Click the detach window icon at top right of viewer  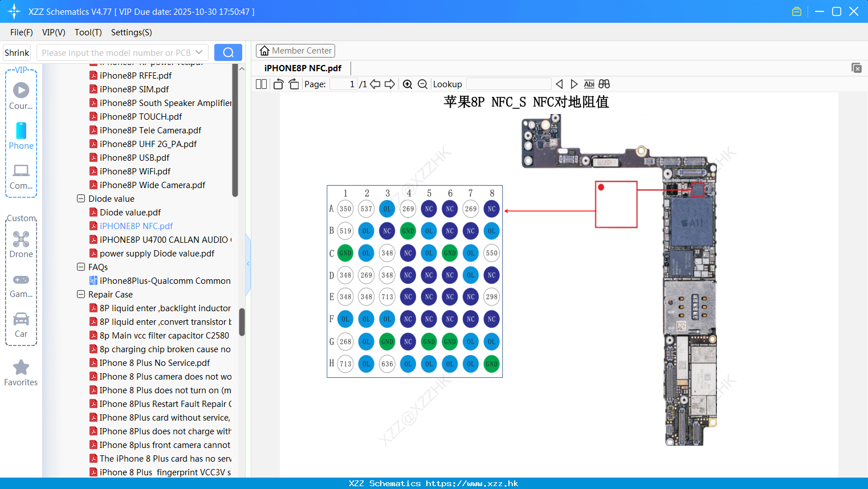tap(857, 68)
